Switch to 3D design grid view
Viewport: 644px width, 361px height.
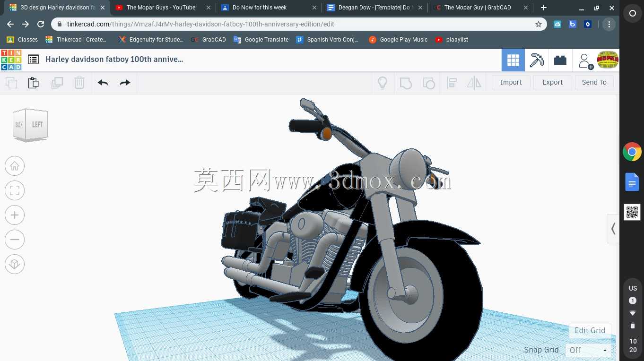513,60
